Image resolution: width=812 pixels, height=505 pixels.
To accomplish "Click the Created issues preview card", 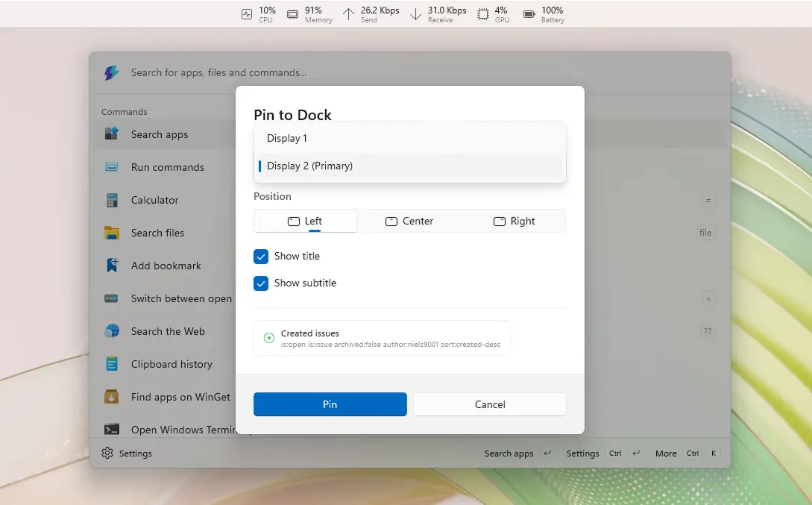I will [x=382, y=338].
